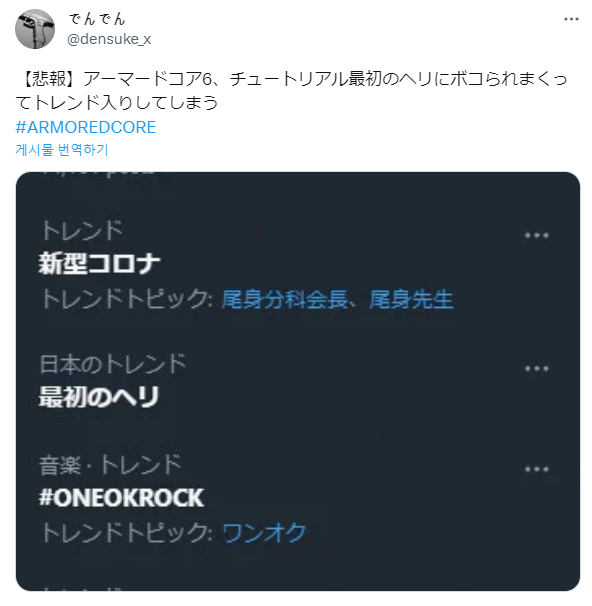Click the 【悲報】 tweet text body

point(291,90)
